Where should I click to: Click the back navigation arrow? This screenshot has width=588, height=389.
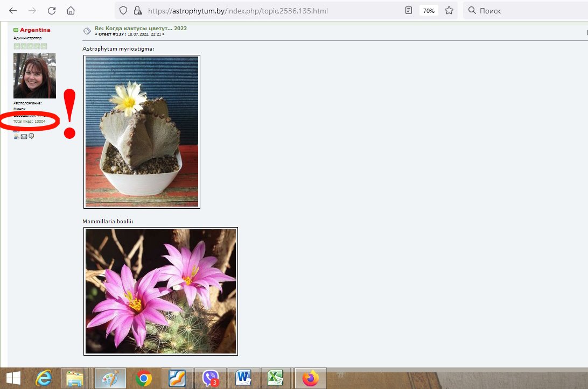click(13, 11)
